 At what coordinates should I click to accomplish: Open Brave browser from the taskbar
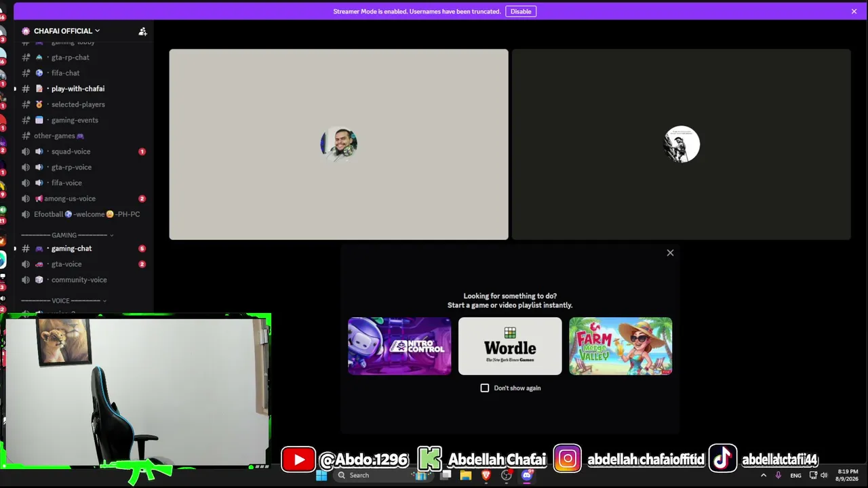[486, 475]
